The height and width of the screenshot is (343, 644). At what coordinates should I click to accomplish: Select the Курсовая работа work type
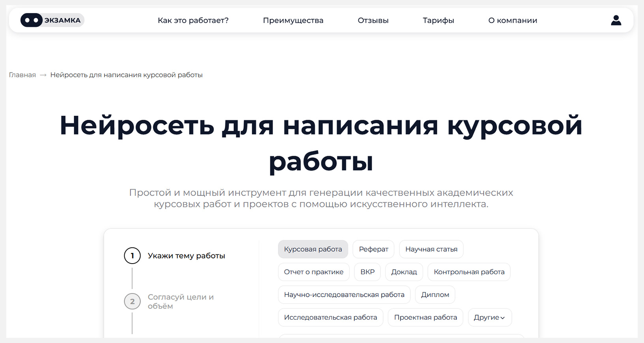tap(313, 249)
